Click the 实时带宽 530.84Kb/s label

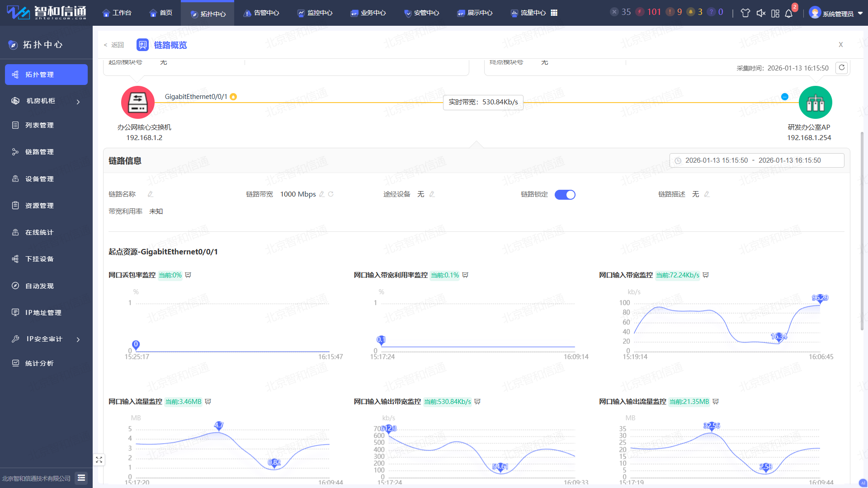483,102
